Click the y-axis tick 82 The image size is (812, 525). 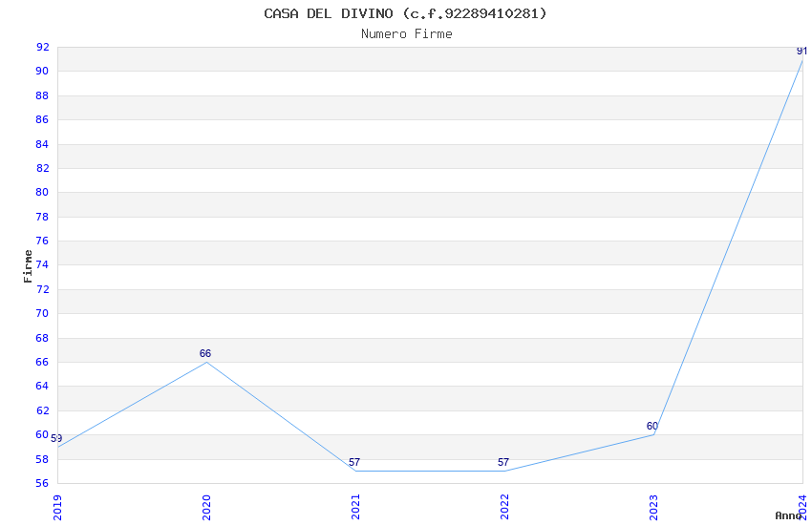coord(42,168)
